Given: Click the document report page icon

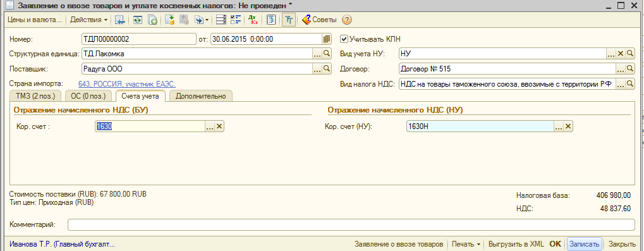Looking at the screenshot, I should [270, 20].
